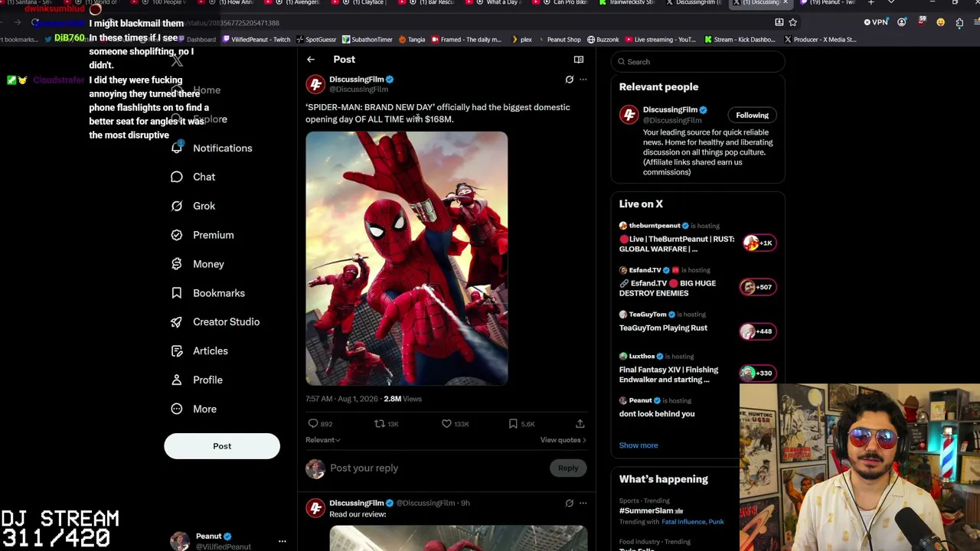
Task: Click the disabled Reply button
Action: (x=568, y=468)
